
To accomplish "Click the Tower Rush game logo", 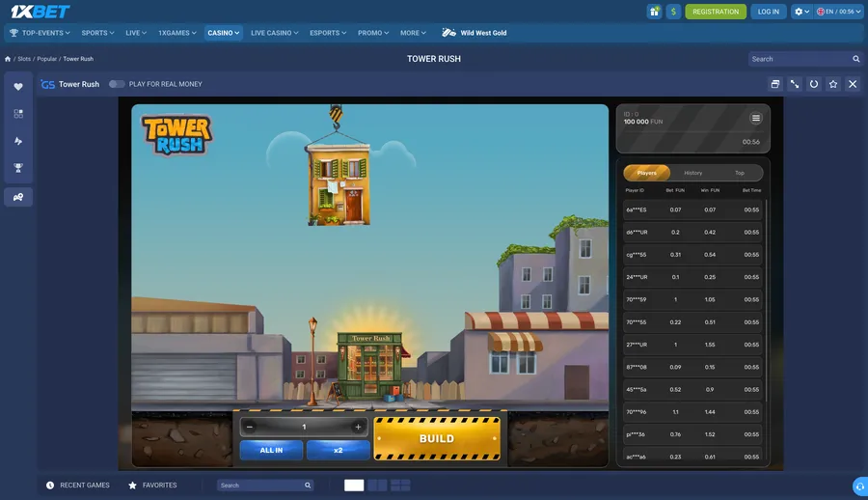I will [x=177, y=135].
